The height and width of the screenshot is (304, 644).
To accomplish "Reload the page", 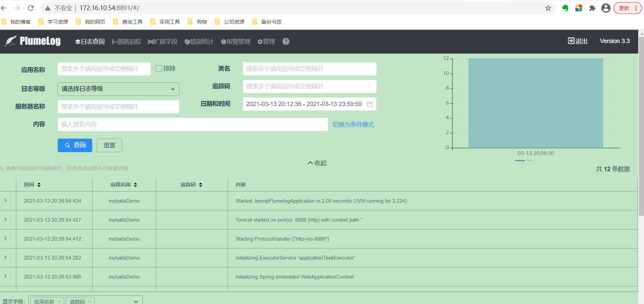I will pos(31,8).
